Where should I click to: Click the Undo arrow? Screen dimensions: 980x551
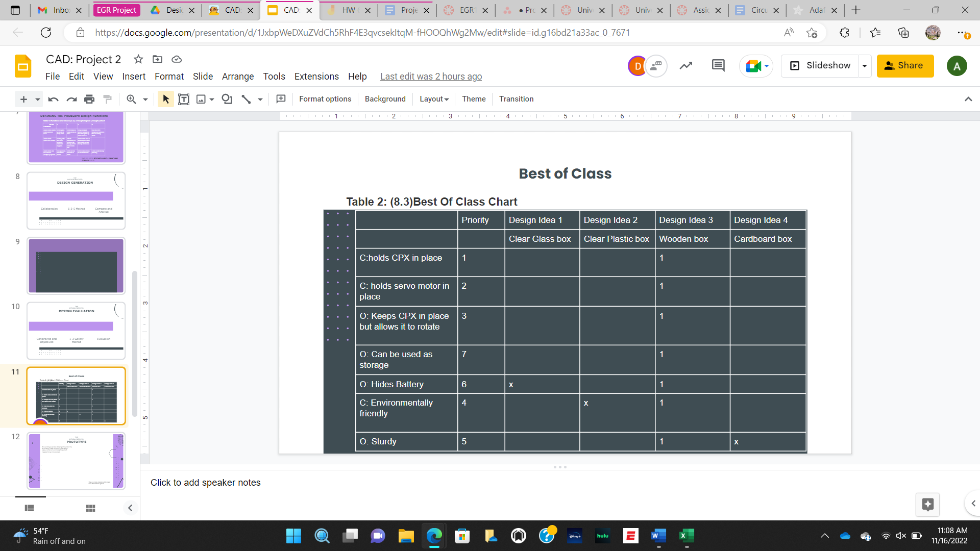[53, 99]
